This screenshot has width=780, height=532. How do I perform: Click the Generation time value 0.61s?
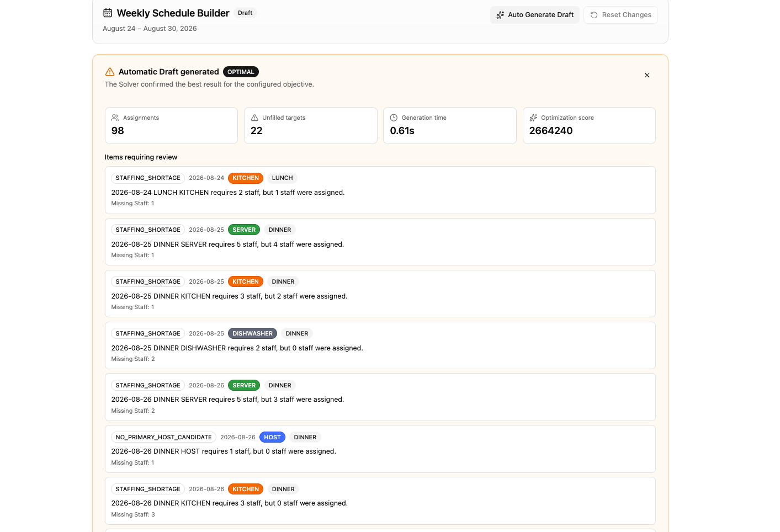pyautogui.click(x=402, y=131)
